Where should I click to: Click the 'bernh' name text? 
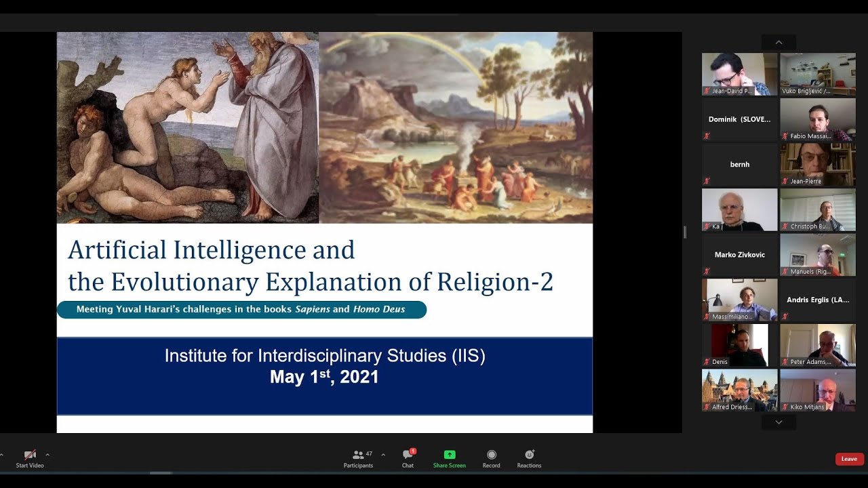(x=740, y=165)
